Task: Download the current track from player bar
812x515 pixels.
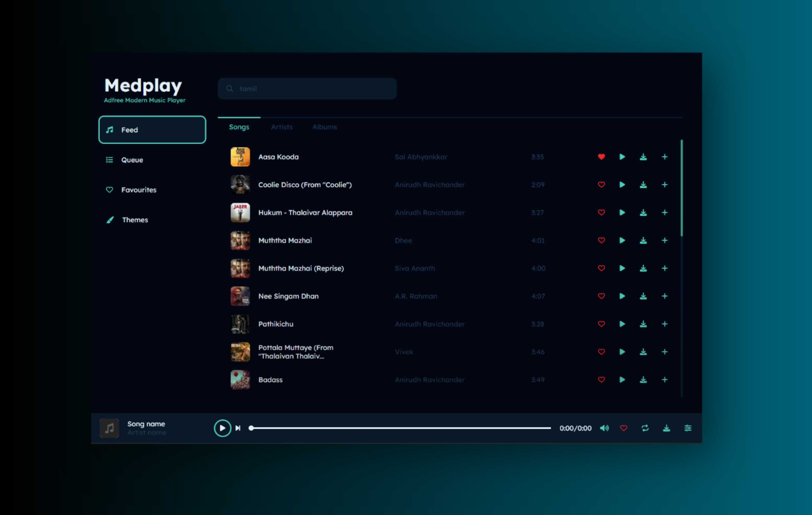Action: click(666, 428)
